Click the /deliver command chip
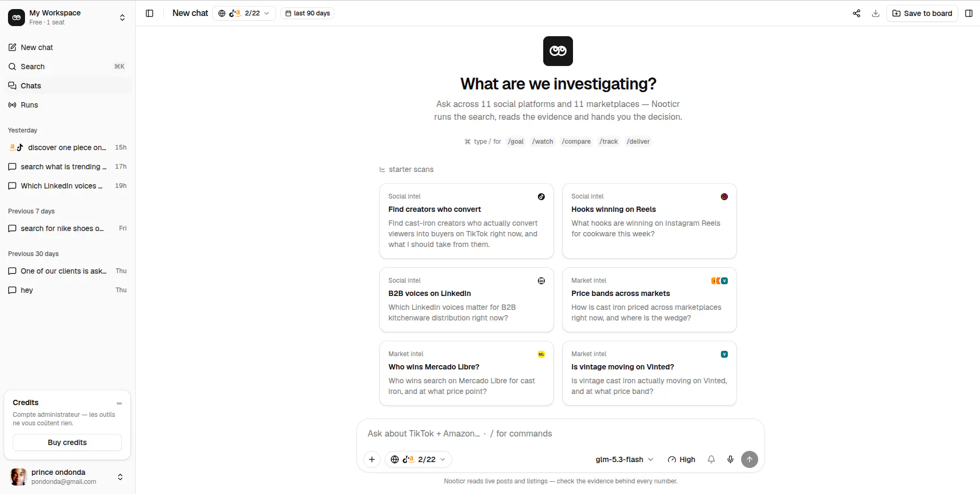The width and height of the screenshot is (980, 494). tap(638, 142)
